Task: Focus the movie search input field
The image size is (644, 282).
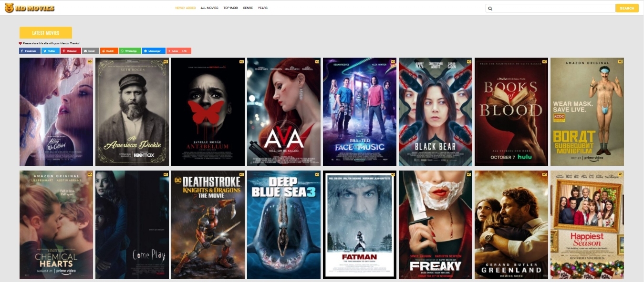Action: pos(551,8)
